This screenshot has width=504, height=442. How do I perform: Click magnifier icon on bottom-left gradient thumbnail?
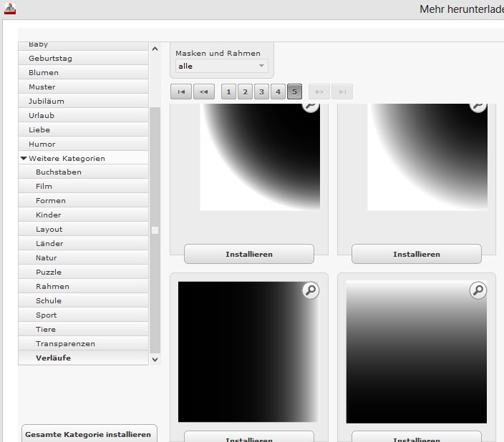310,290
